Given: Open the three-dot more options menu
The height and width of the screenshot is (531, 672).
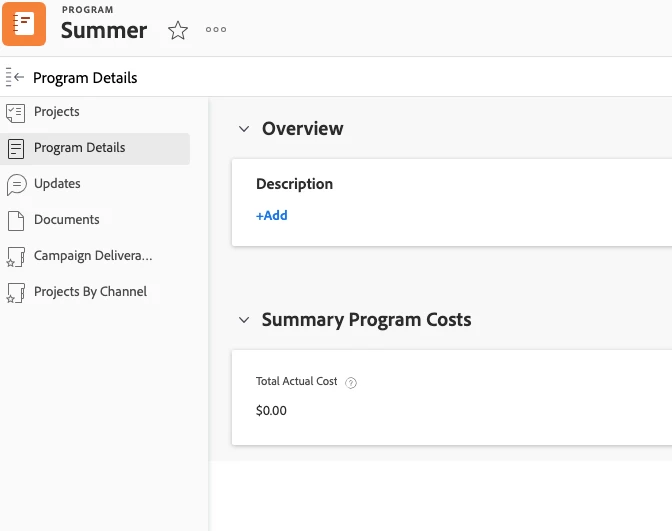Looking at the screenshot, I should 216,30.
